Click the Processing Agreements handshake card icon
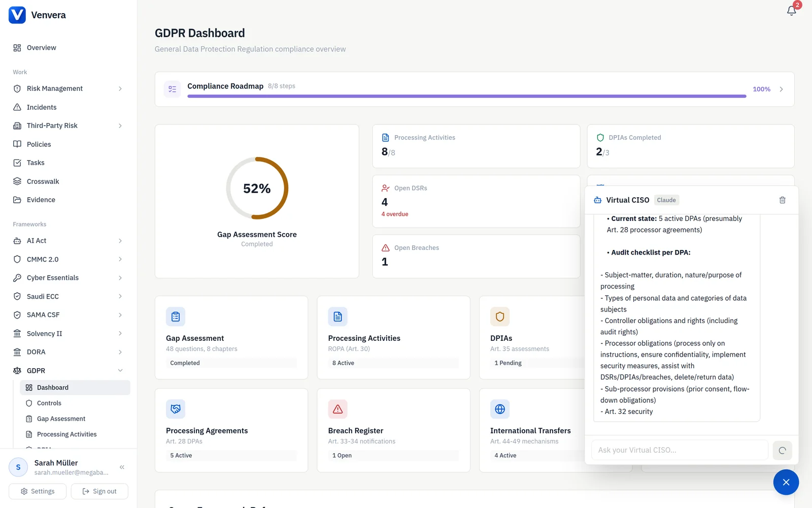812x508 pixels. click(x=176, y=409)
